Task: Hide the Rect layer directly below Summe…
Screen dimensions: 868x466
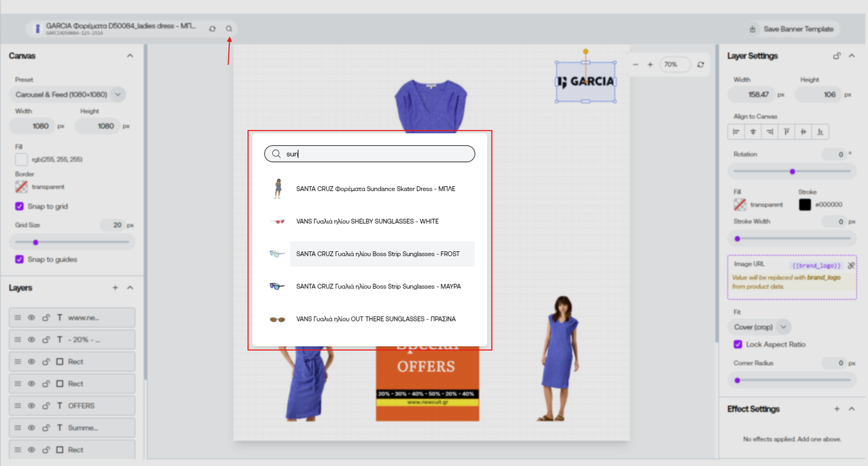Action: click(32, 450)
